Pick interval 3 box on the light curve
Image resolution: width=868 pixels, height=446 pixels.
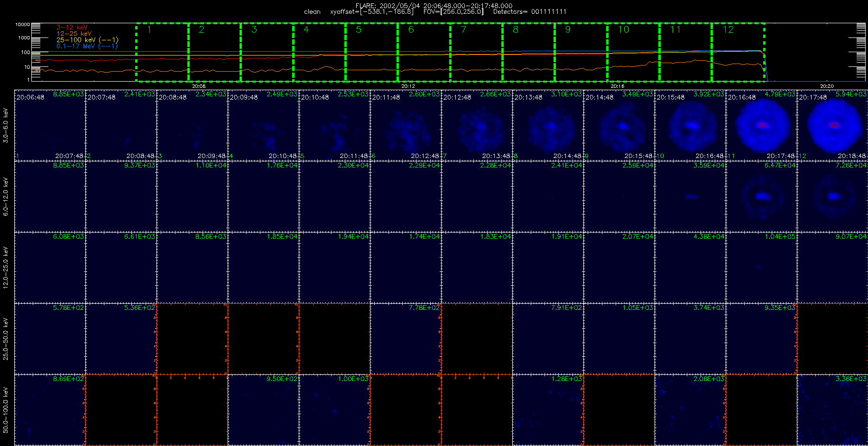(267, 52)
